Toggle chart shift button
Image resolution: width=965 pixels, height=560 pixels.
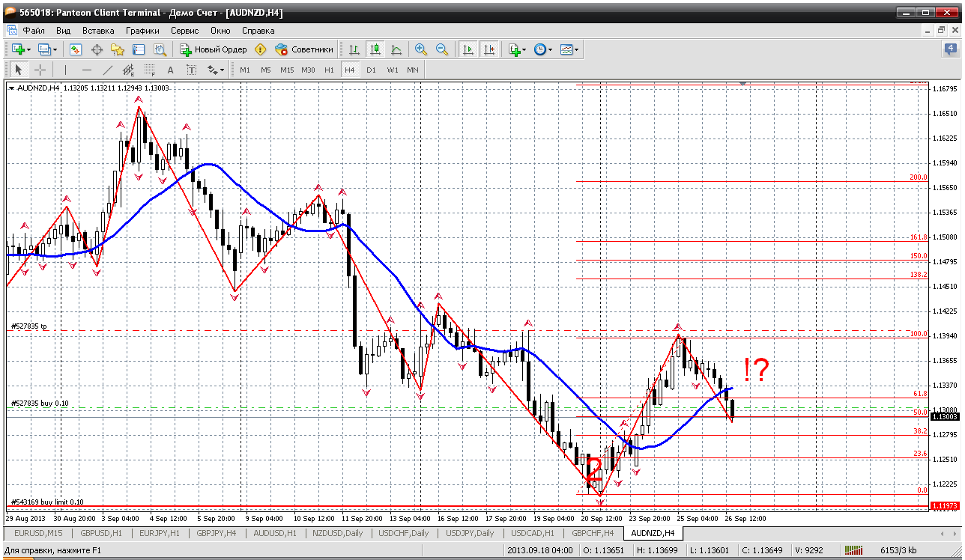click(x=489, y=49)
